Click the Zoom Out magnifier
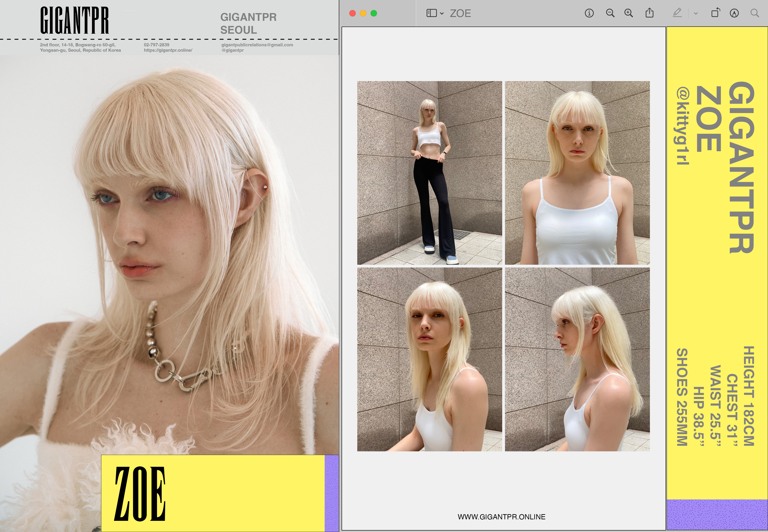 [610, 13]
